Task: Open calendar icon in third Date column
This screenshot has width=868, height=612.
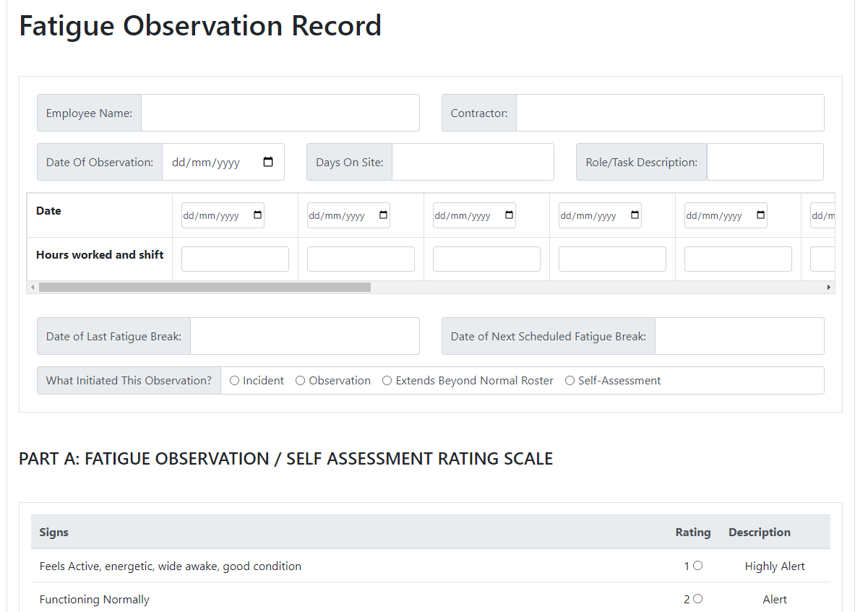Action: click(x=510, y=215)
